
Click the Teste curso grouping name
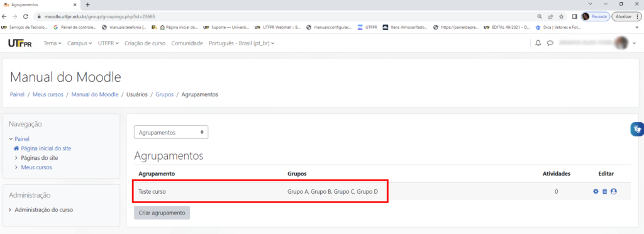coord(152,191)
